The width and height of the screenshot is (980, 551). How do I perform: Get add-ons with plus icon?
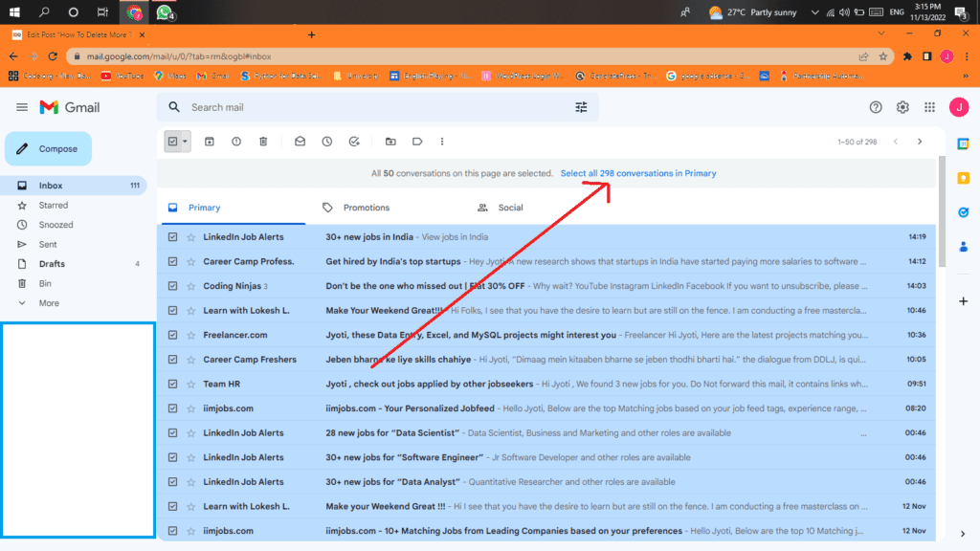(x=963, y=301)
